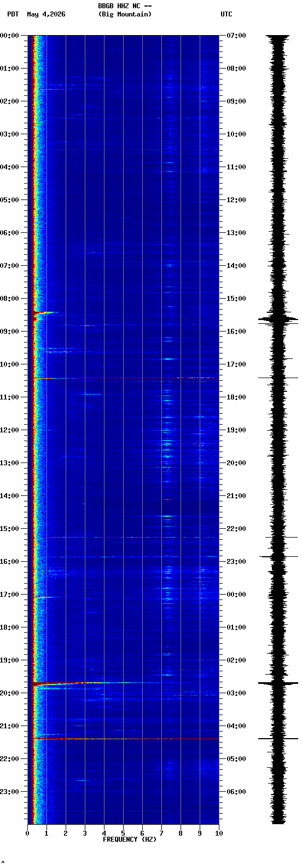302x868 pixels.
Task: Click the UTC time label '07:00'
Action: pos(236,36)
